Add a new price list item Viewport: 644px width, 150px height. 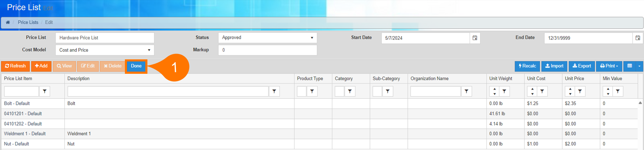point(41,66)
